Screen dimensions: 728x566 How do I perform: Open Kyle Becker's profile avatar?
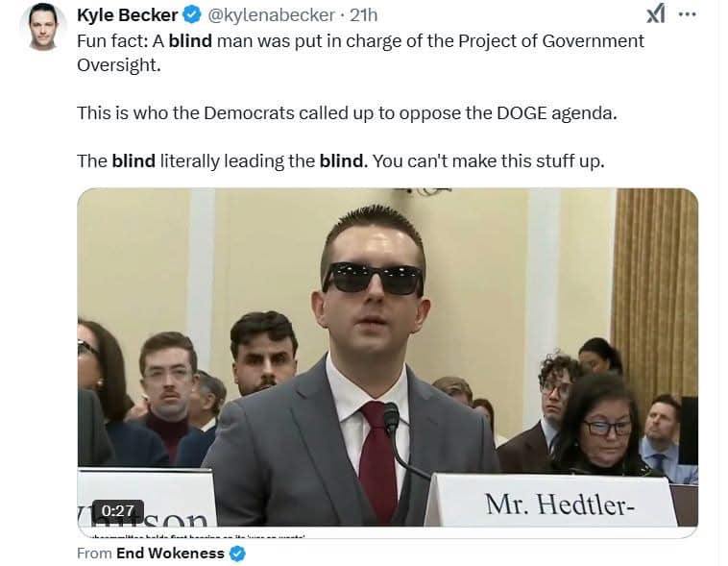point(42,27)
